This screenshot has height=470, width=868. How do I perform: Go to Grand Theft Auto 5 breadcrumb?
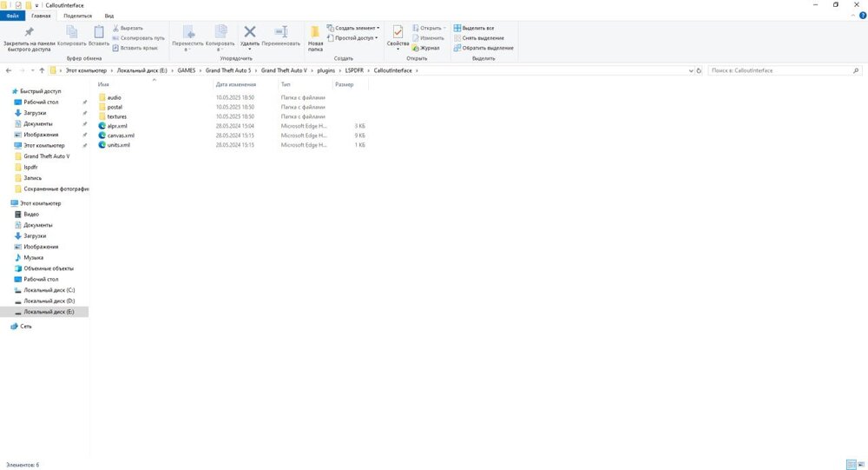tap(228, 70)
